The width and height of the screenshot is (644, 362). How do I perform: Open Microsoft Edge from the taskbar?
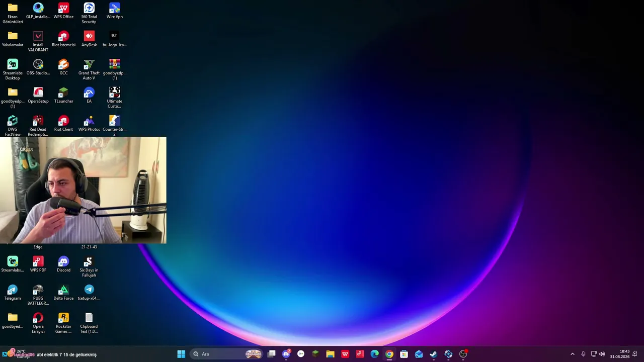[374, 354]
